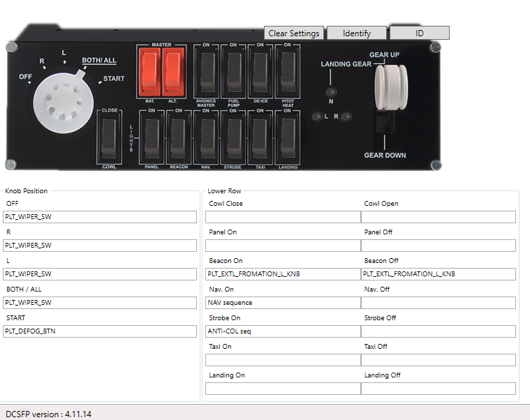Flip the Fuel Pump switch
Image resolution: width=530 pixels, height=420 pixels.
(233, 73)
